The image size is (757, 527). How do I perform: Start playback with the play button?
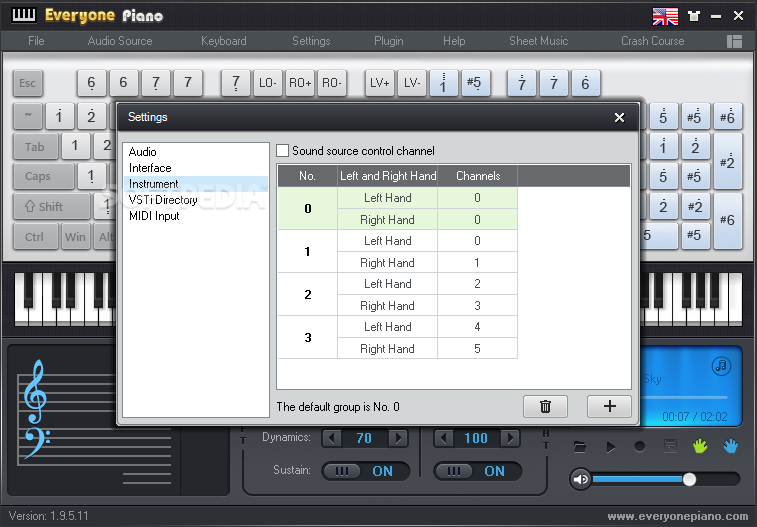pyautogui.click(x=611, y=447)
